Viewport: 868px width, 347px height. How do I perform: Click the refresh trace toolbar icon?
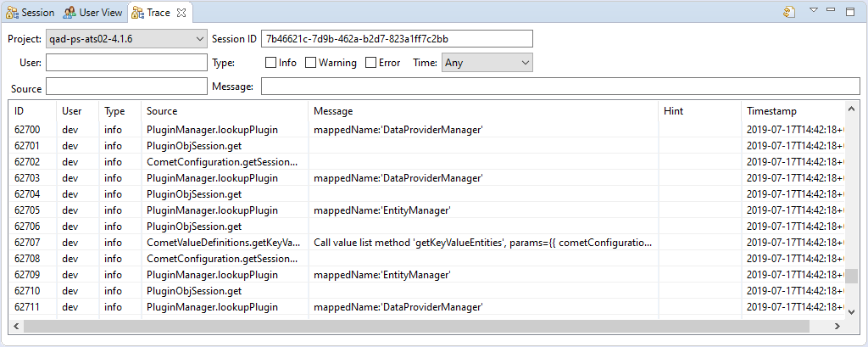point(789,12)
